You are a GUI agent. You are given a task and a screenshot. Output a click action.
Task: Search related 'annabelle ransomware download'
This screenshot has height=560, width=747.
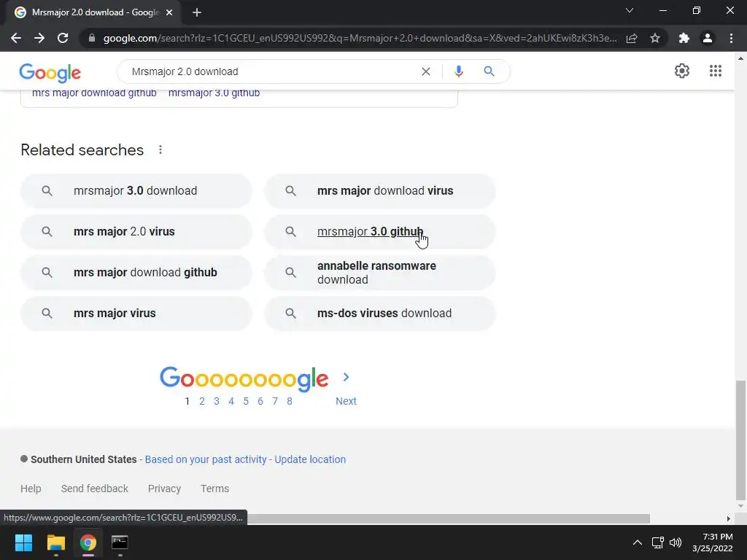point(379,273)
